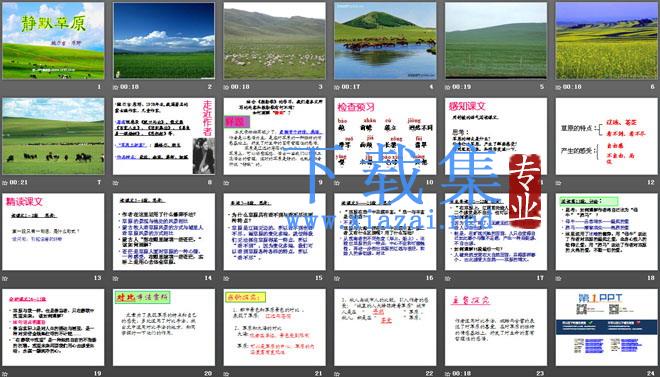Select the 走近作者 slide thumbnail
The height and width of the screenshot is (377, 660).
coord(164,136)
